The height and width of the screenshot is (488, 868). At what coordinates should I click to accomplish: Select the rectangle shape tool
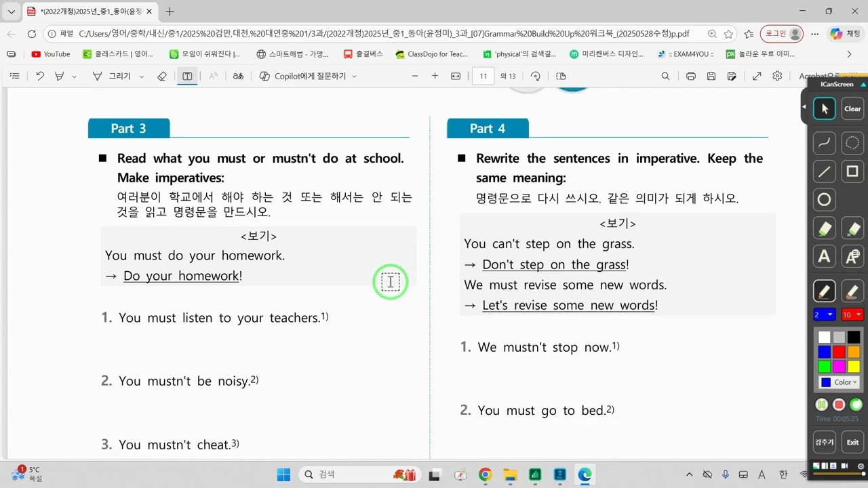pyautogui.click(x=852, y=171)
